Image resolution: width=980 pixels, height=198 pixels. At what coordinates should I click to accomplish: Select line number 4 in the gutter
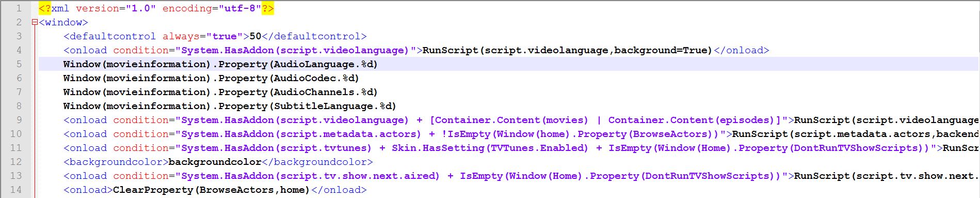[19, 50]
